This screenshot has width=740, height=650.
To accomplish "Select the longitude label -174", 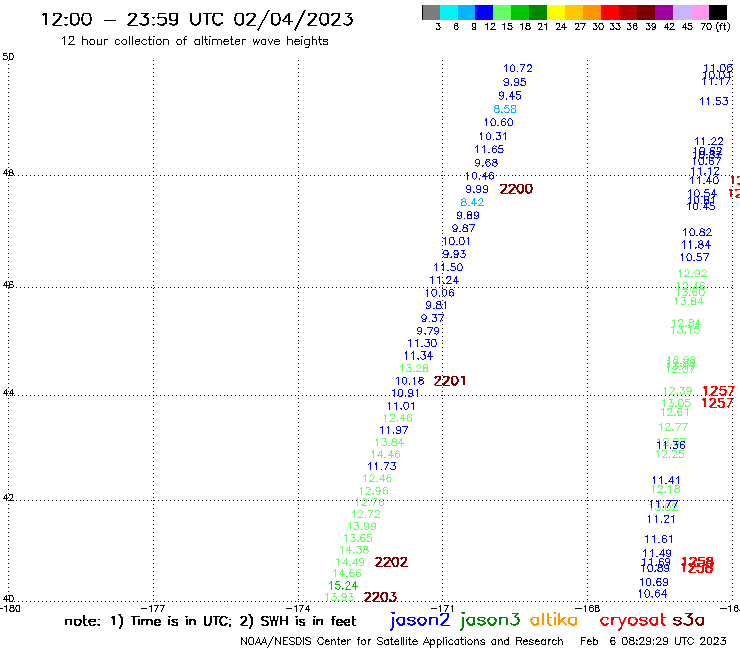I will (298, 608).
